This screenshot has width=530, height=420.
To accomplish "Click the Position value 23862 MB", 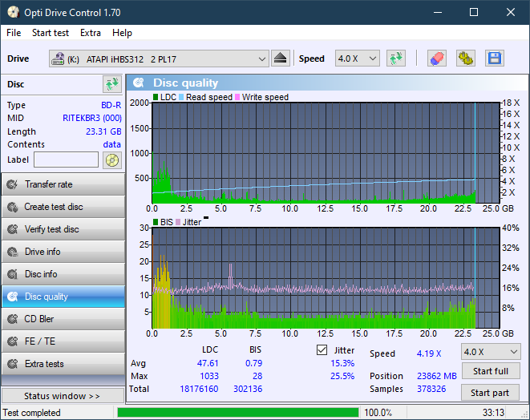I will click(437, 376).
